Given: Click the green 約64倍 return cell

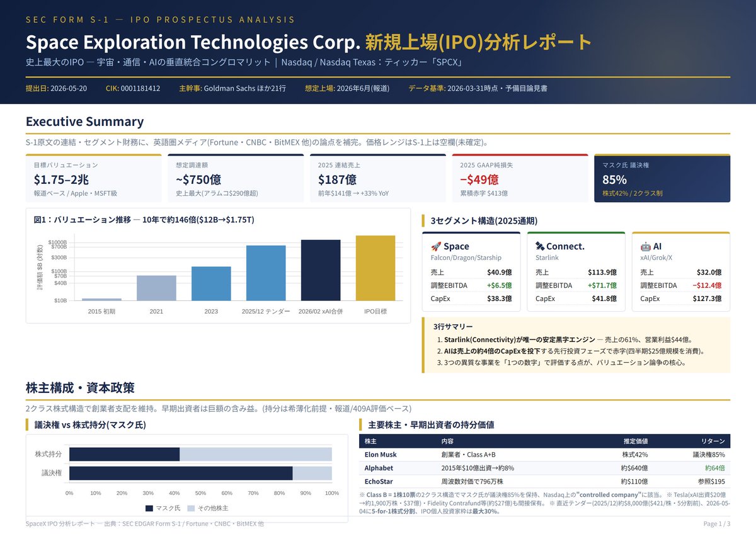Looking at the screenshot, I should click(714, 468).
